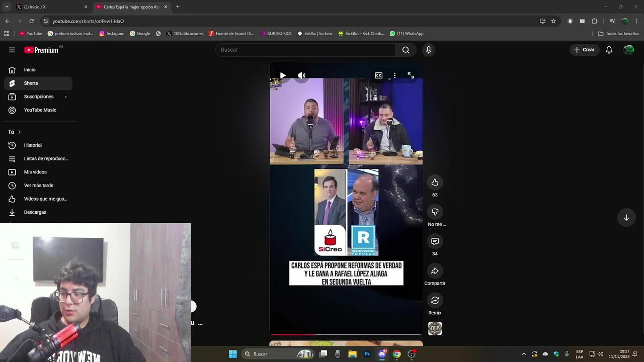This screenshot has width=644, height=362.
Task: Open the 10Notificaciones bookmark
Action: [x=185, y=34]
